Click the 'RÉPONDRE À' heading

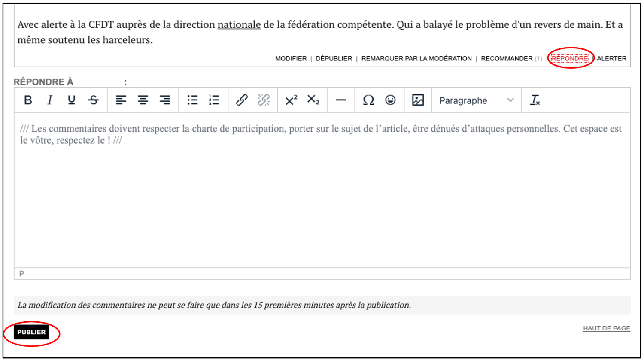point(43,82)
